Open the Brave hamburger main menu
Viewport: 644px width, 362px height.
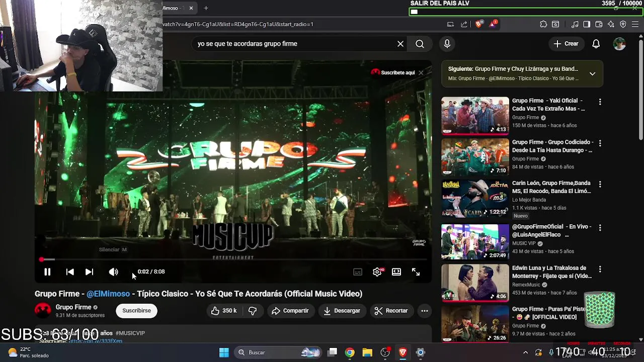click(635, 24)
